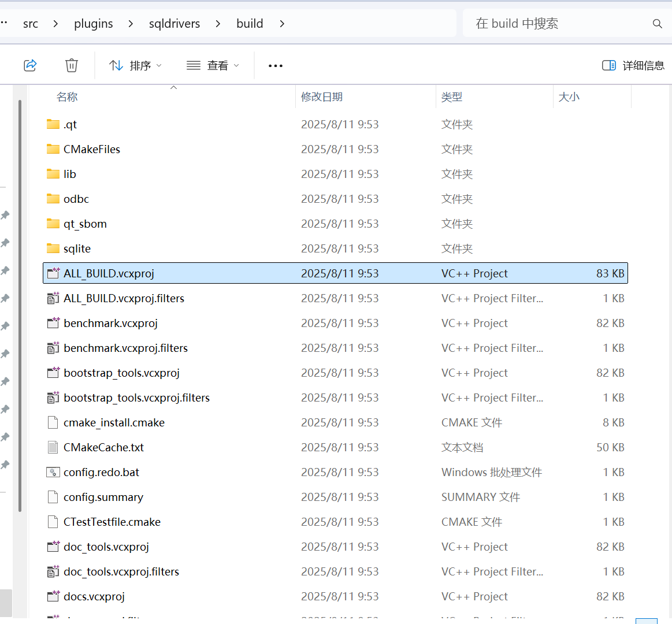Click inside the 在 build 中搜索 search field
Screen dimensions: 672x624
pos(549,24)
